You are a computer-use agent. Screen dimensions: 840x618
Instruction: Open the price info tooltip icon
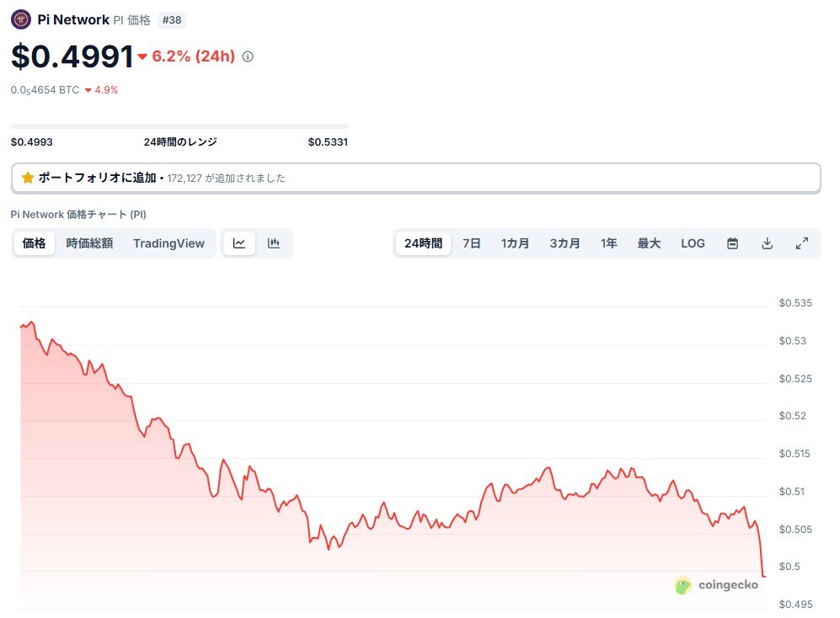(248, 56)
